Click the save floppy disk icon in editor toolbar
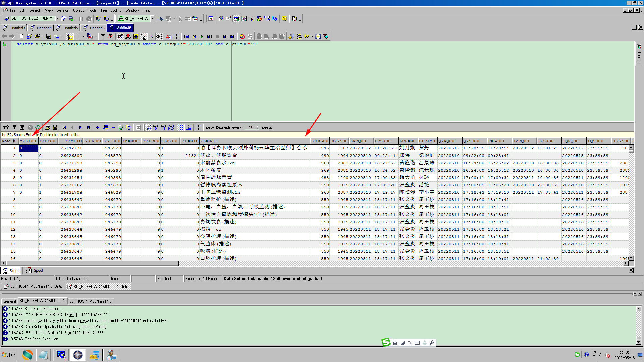644x362 pixels. tap(49, 36)
